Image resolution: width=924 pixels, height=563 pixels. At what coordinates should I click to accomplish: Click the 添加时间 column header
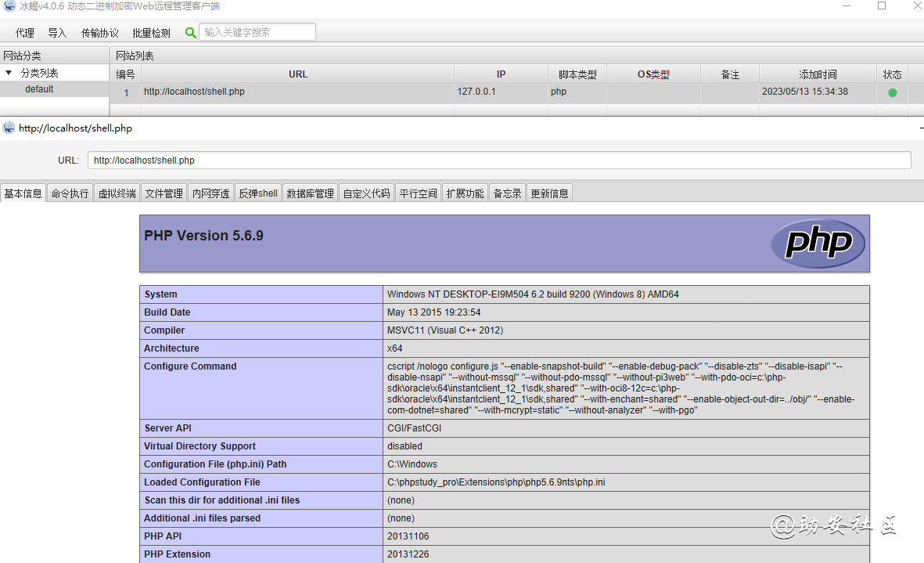tap(818, 74)
